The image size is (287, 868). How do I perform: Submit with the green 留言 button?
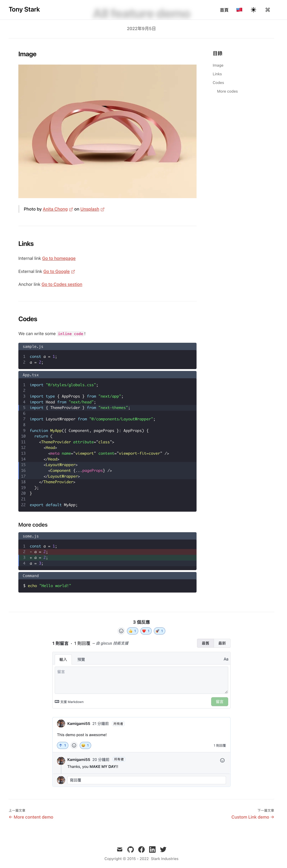pos(220,702)
